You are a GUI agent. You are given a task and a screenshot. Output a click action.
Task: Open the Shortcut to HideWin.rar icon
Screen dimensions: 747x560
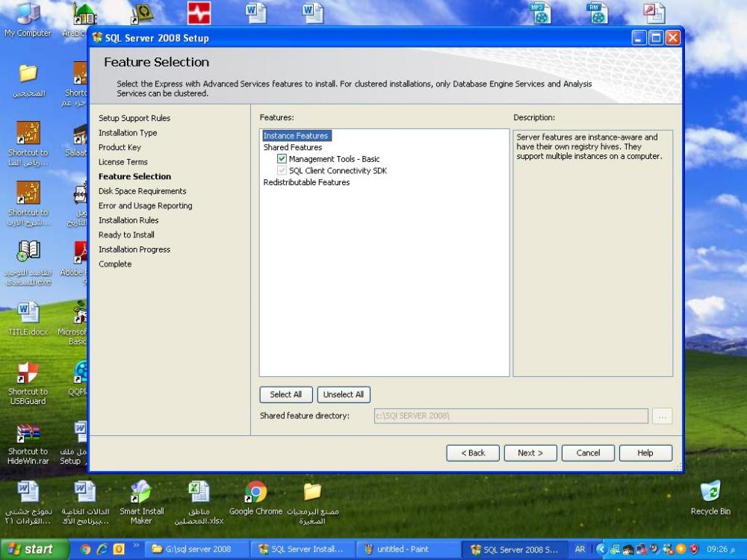click(28, 444)
